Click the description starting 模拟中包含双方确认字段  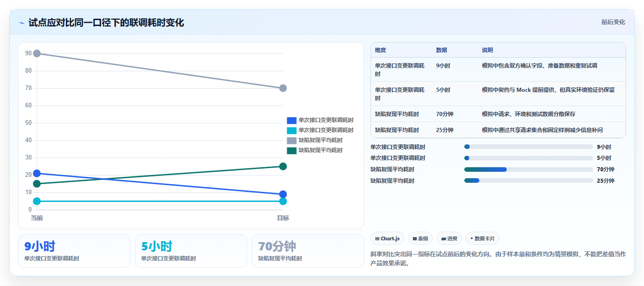click(x=540, y=66)
